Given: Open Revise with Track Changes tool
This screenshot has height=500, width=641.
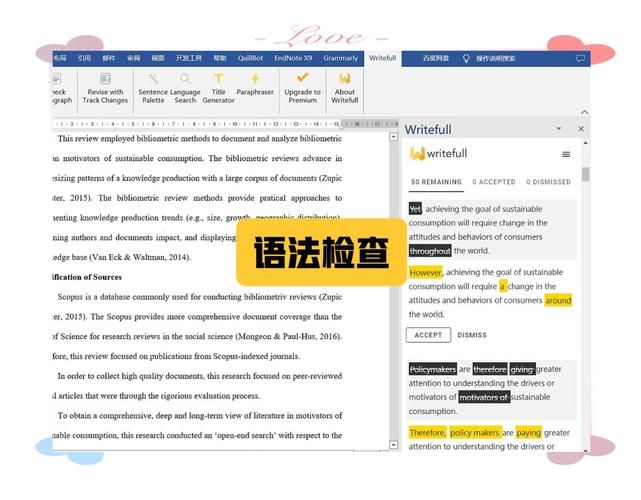Looking at the screenshot, I should 105,89.
